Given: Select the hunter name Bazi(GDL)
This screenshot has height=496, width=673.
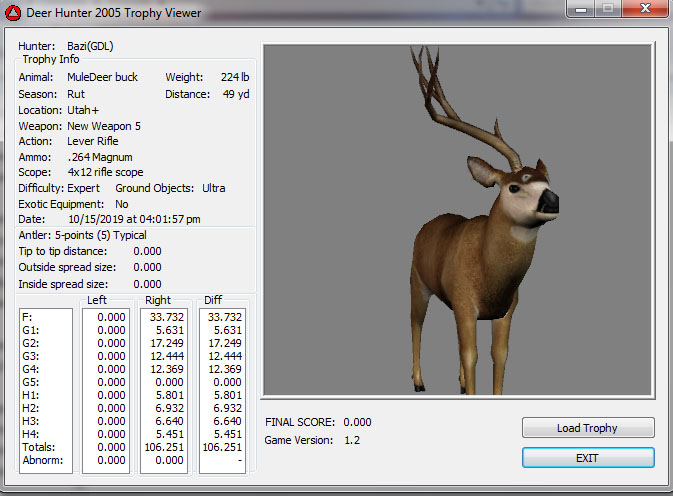Looking at the screenshot, I should pyautogui.click(x=90, y=46).
